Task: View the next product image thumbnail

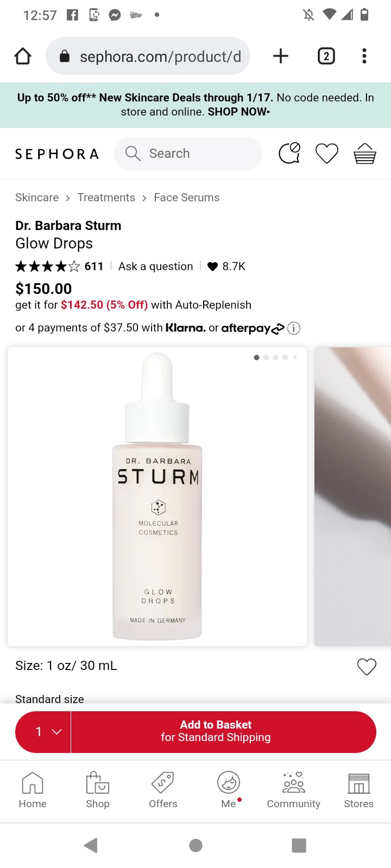Action: coord(353,496)
